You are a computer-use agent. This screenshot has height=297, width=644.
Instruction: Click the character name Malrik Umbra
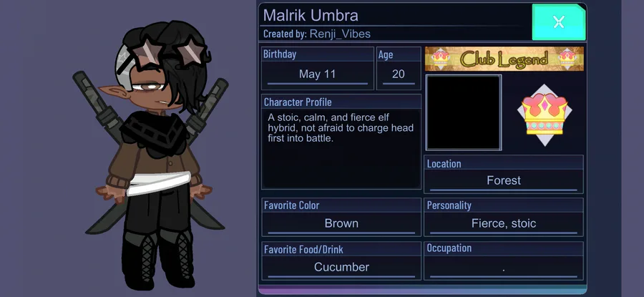point(311,15)
